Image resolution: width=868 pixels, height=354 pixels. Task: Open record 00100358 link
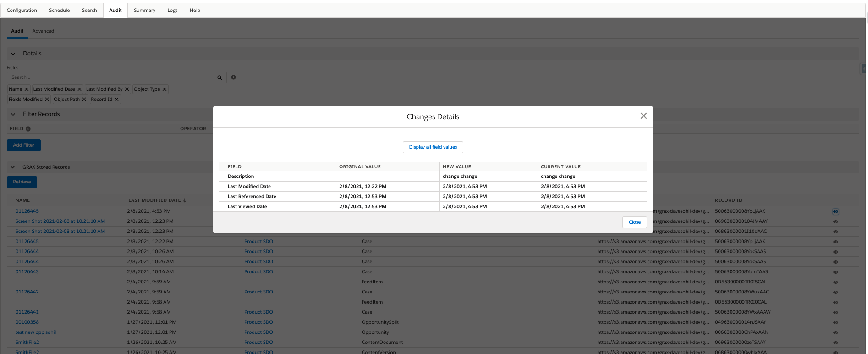click(x=27, y=322)
